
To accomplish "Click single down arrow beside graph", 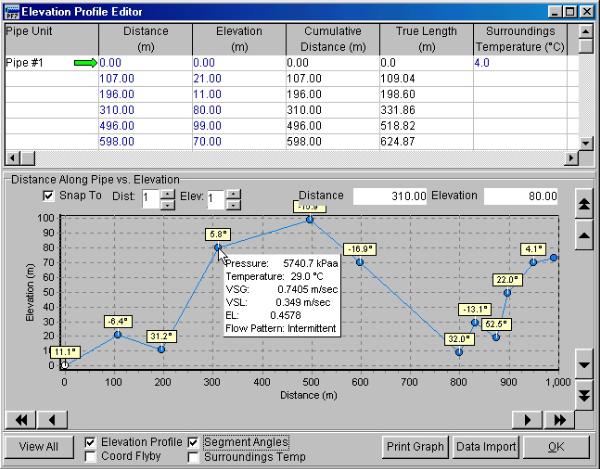I will tap(583, 366).
